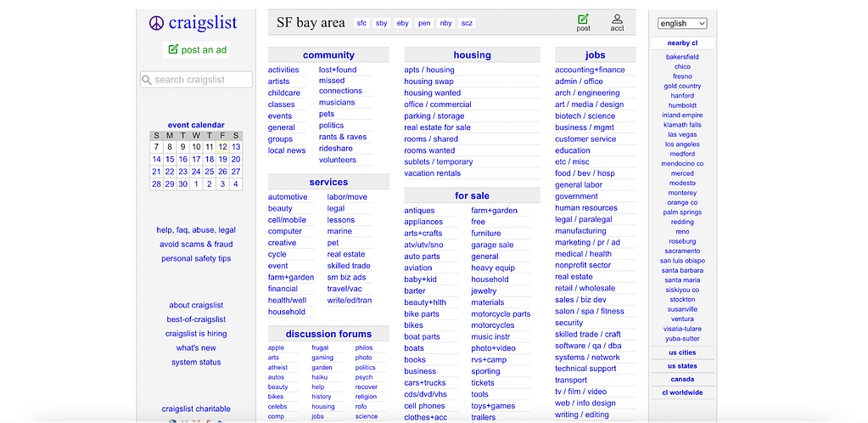Open web / info design jobs
The image size is (868, 423).
tap(585, 403)
